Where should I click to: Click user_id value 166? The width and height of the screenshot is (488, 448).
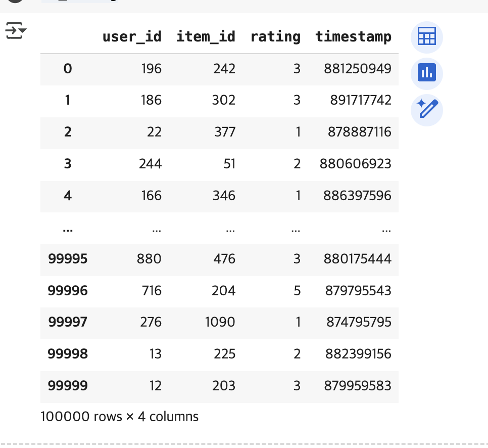click(x=151, y=196)
